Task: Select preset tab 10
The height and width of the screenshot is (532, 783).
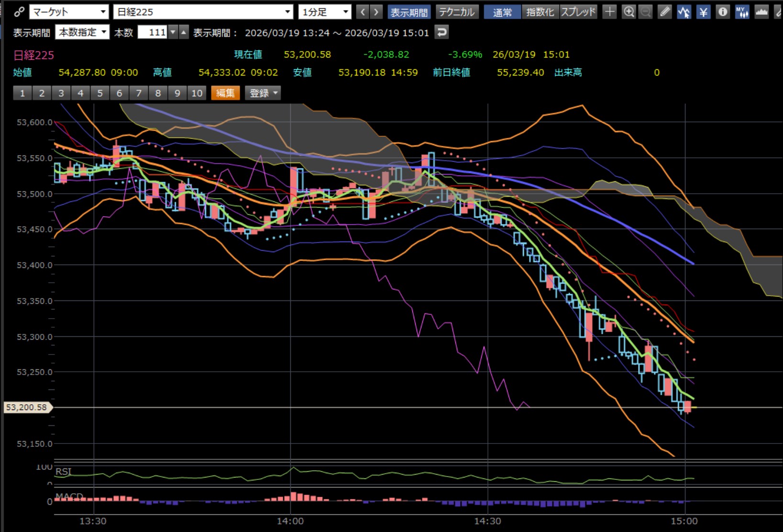Action: point(197,93)
